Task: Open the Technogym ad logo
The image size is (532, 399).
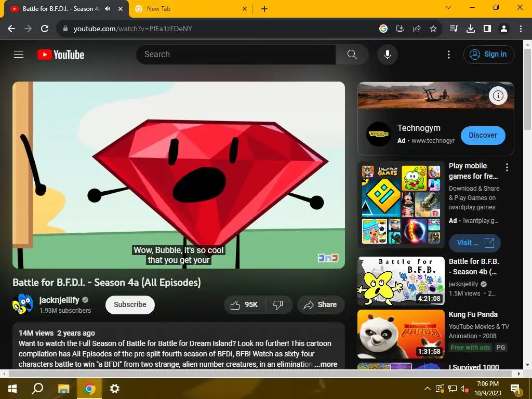Action: [379, 134]
